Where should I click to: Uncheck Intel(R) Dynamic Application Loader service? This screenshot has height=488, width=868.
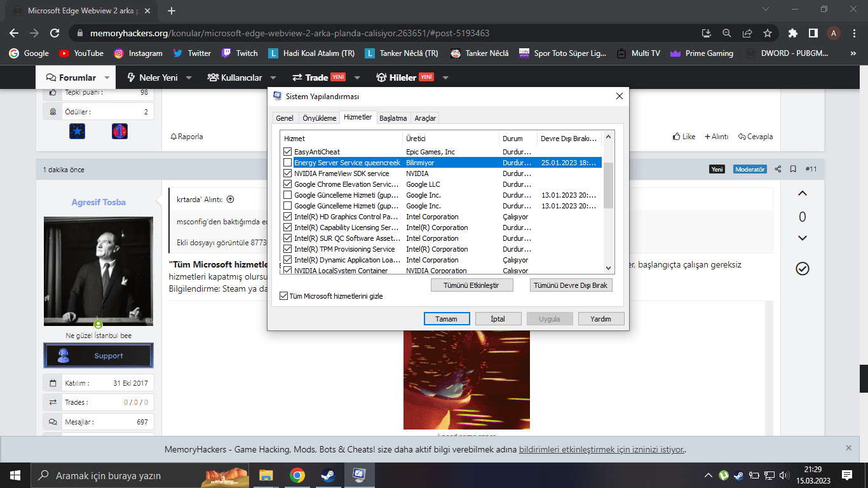coord(288,260)
